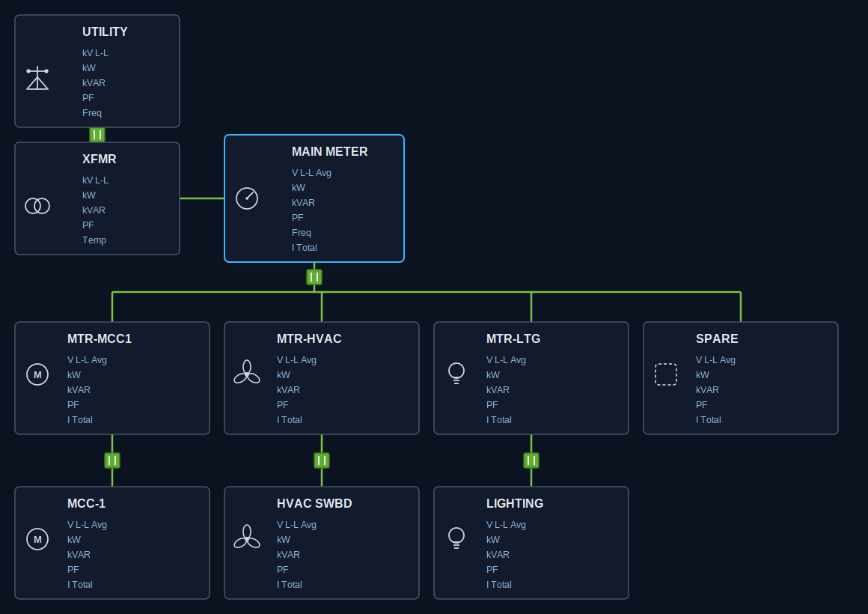
Task: Click the XFMR transformer coils icon
Action: (x=37, y=206)
